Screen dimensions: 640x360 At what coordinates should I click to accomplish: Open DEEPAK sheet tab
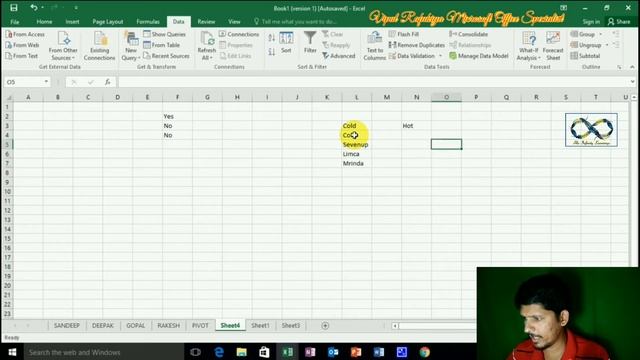(x=102, y=325)
